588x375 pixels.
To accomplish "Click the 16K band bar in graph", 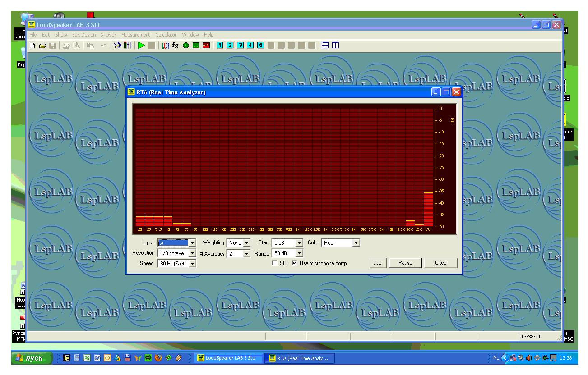I will click(x=410, y=223).
